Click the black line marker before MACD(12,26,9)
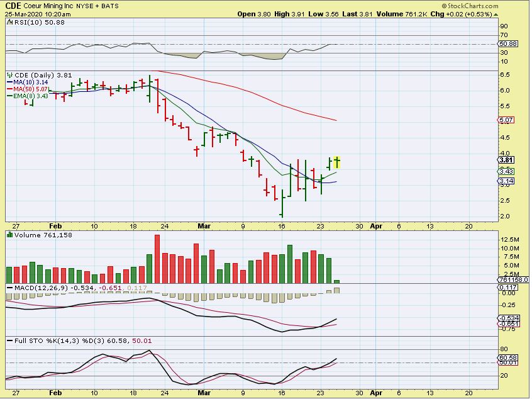 [10, 288]
